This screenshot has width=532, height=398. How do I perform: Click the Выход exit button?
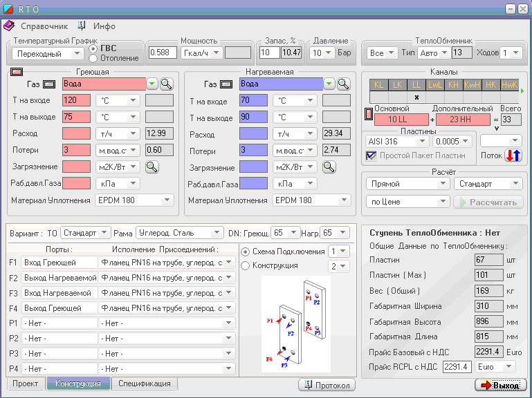(501, 385)
